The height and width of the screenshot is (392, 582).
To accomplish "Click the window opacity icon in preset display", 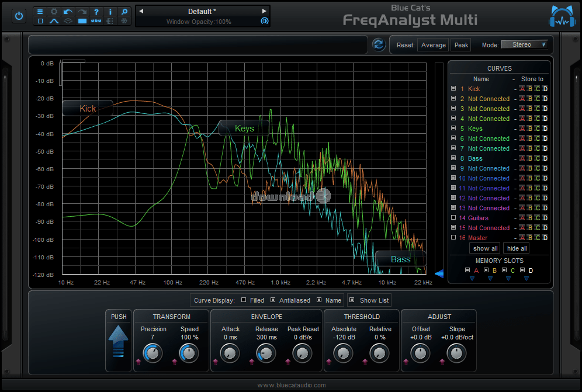I will pos(264,21).
